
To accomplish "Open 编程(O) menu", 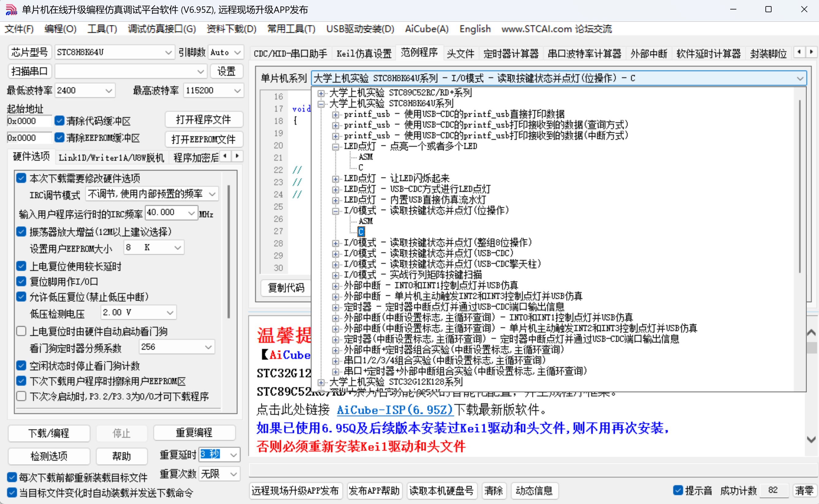I will [60, 29].
